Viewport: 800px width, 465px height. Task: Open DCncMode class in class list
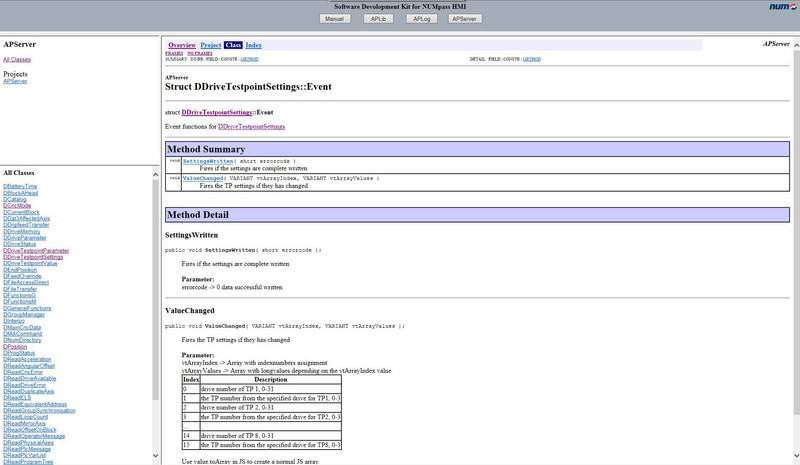[17, 205]
